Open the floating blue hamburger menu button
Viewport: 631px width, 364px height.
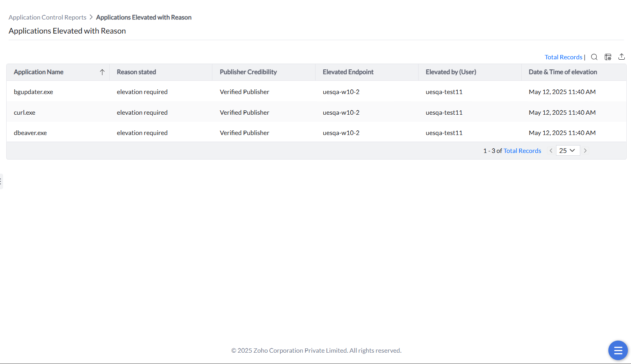point(618,350)
